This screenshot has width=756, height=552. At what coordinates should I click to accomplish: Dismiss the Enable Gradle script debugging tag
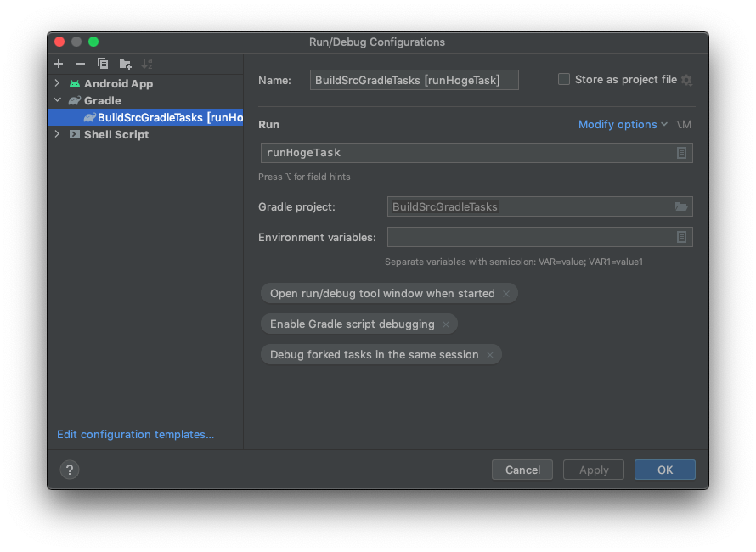tap(446, 324)
